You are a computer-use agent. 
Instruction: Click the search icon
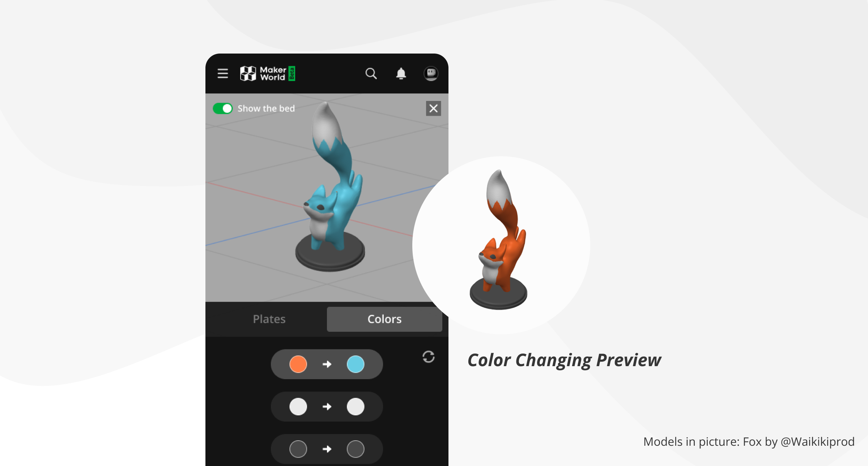370,74
